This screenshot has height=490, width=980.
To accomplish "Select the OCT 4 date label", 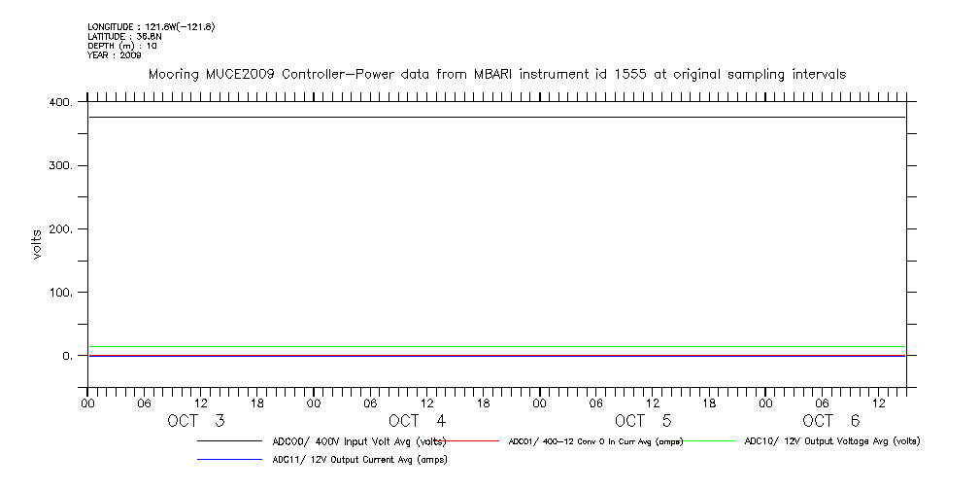I will point(417,421).
